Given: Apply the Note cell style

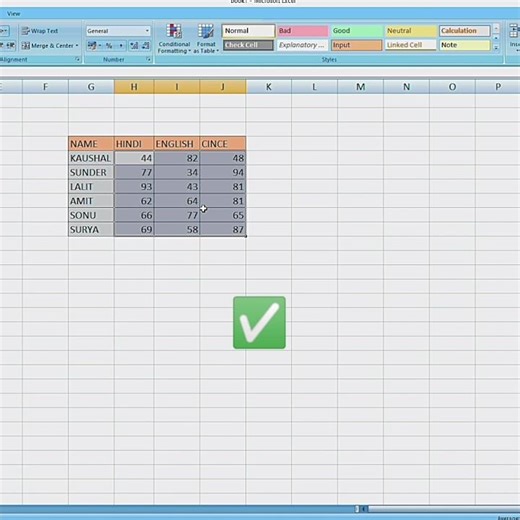Looking at the screenshot, I should coord(464,45).
